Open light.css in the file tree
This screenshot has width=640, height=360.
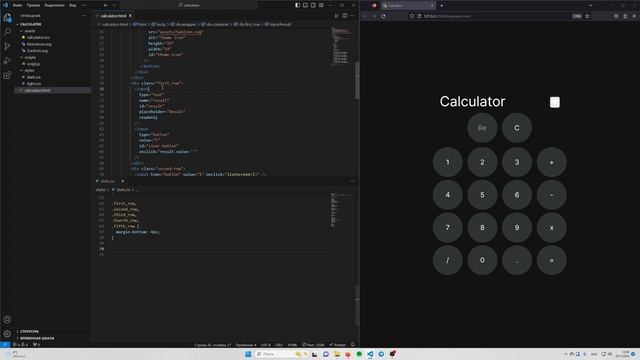(34, 83)
